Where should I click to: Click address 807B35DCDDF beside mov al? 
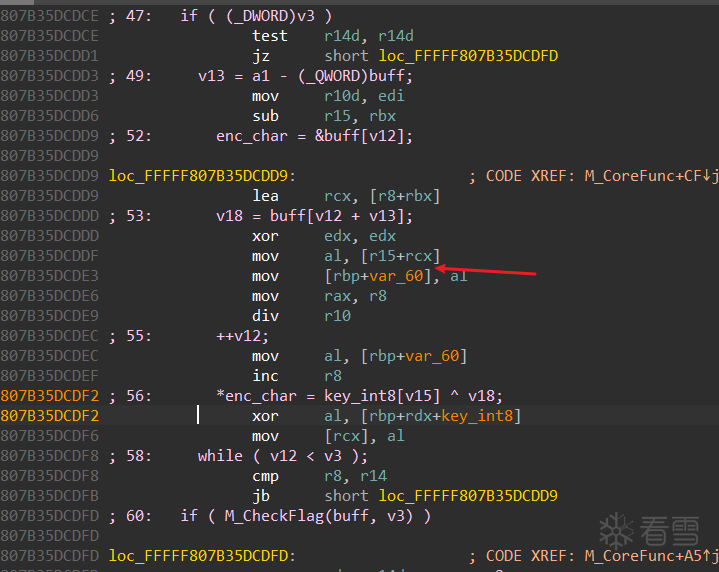[x=50, y=256]
